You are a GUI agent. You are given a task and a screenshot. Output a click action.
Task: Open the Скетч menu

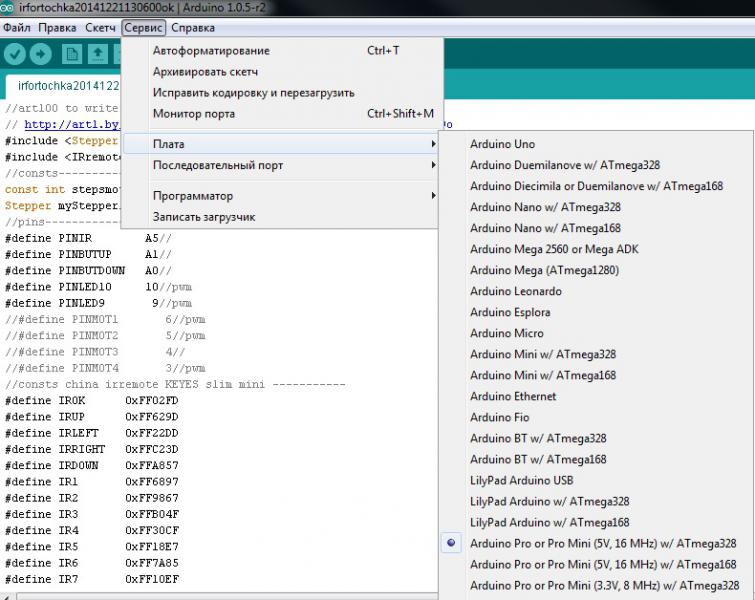[x=100, y=28]
